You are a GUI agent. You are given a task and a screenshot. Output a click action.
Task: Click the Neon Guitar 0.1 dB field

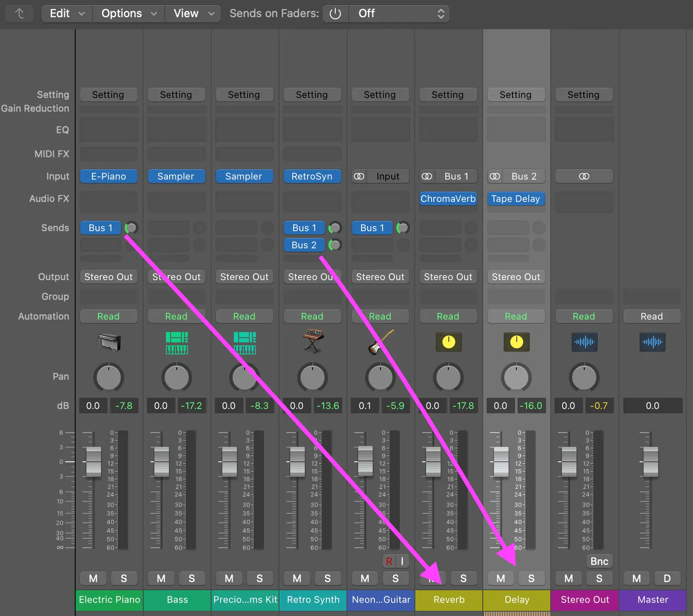click(365, 406)
